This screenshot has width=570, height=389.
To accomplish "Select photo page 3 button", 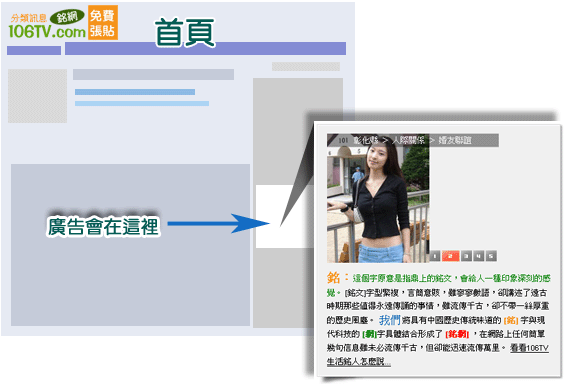I will pos(466,256).
